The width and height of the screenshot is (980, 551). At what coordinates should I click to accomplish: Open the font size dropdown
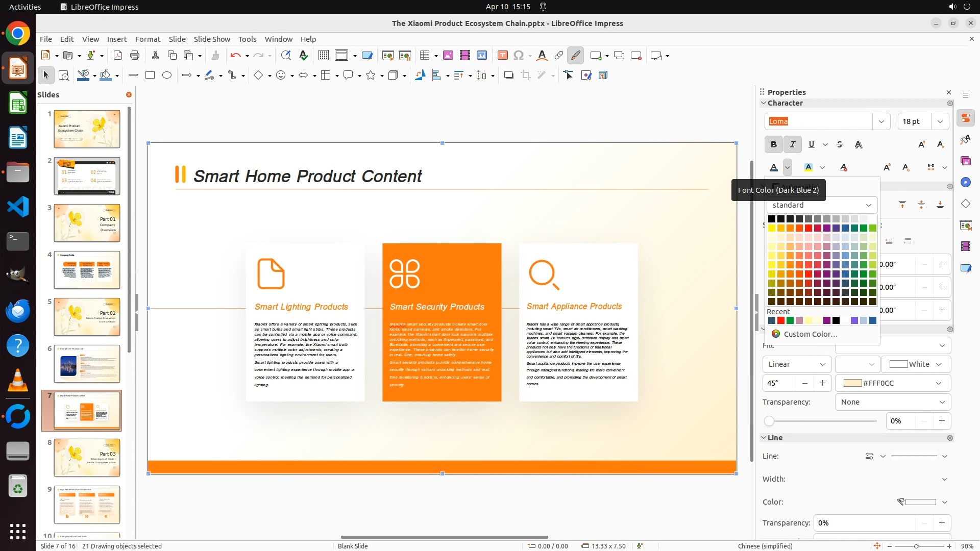[x=940, y=121]
